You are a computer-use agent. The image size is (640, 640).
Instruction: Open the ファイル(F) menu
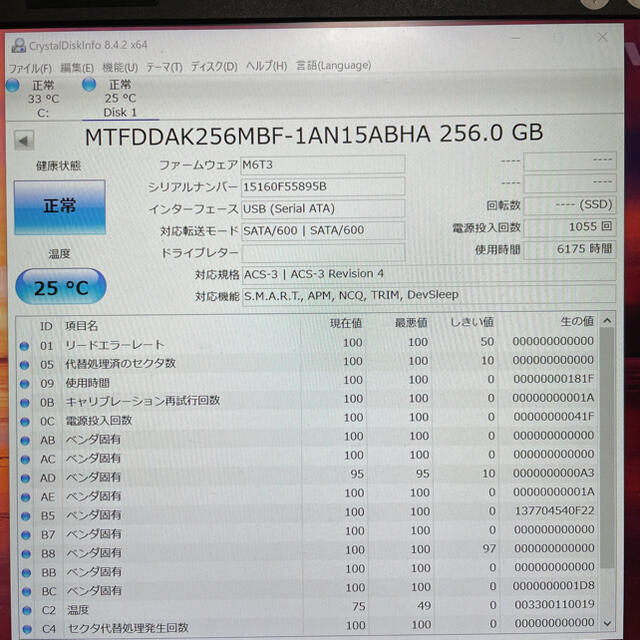[x=30, y=68]
